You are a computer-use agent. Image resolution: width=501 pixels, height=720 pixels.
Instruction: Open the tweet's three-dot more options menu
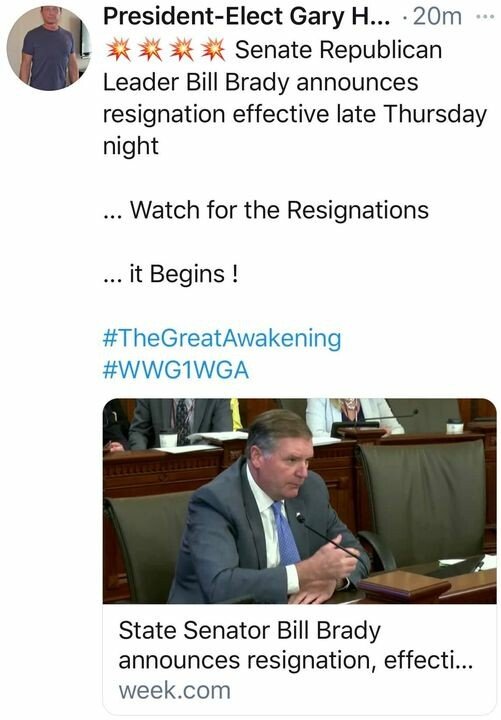484,17
